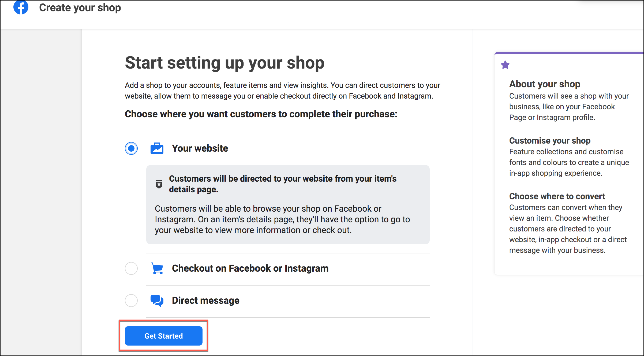The width and height of the screenshot is (644, 356).
Task: Select the Direct message radio button
Action: coord(131,301)
